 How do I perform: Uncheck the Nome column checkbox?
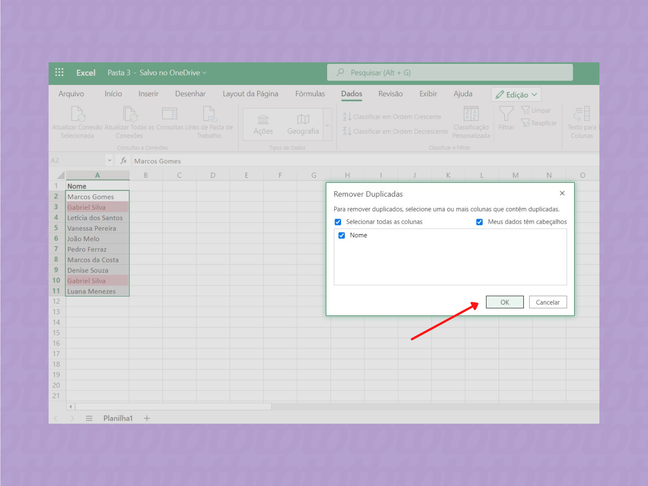point(342,236)
